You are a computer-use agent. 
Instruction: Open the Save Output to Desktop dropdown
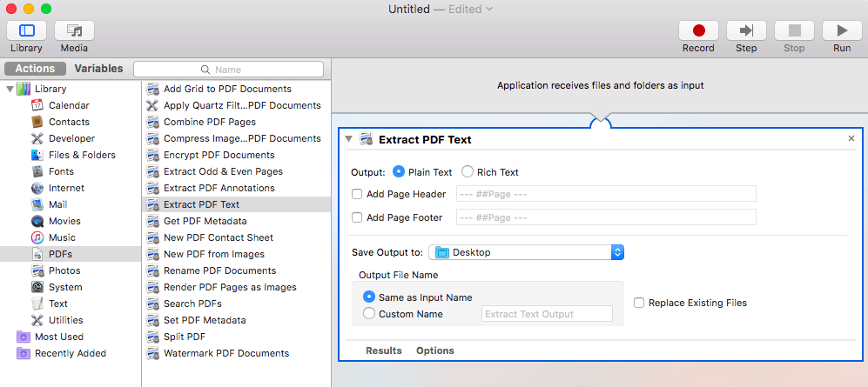pyautogui.click(x=527, y=253)
